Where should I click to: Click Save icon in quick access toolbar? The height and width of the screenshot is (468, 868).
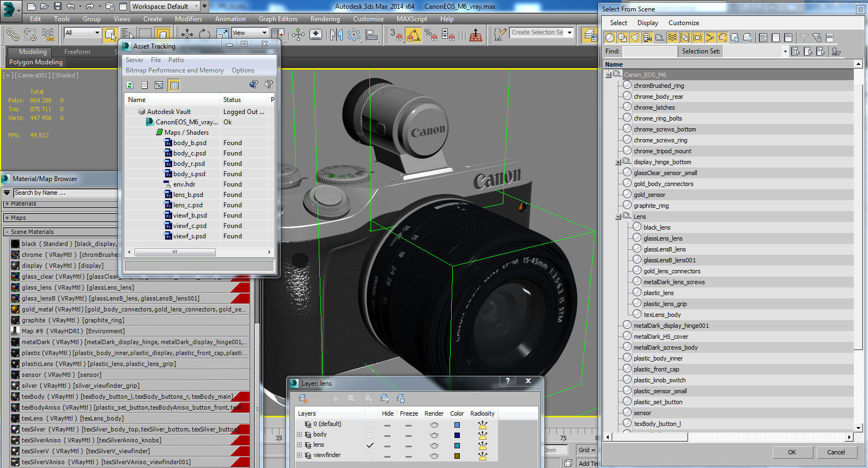pyautogui.click(x=58, y=6)
